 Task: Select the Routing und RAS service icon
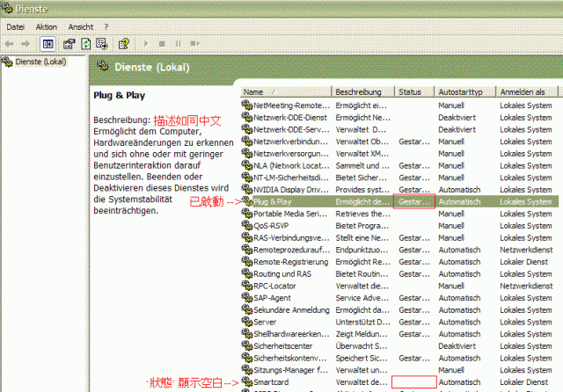(247, 273)
